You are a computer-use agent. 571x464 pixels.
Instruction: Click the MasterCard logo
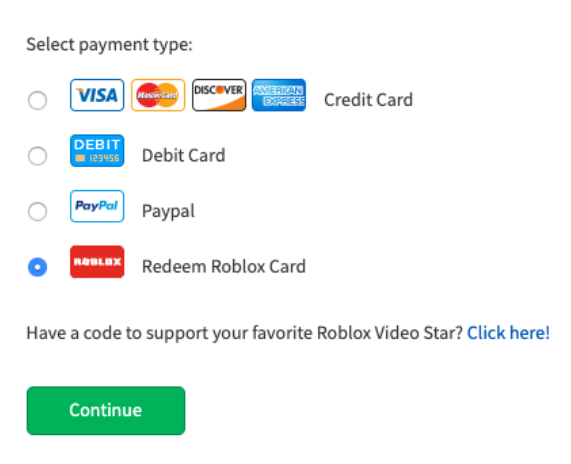158,95
